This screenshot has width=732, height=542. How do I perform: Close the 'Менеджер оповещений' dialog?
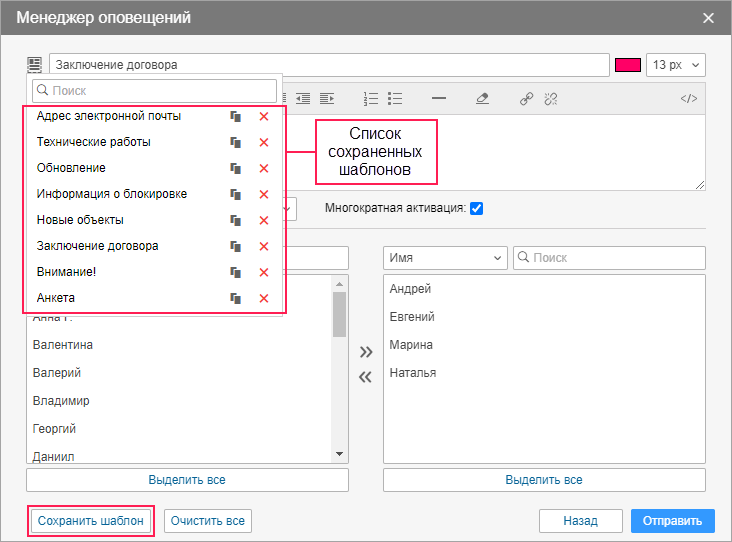708,18
